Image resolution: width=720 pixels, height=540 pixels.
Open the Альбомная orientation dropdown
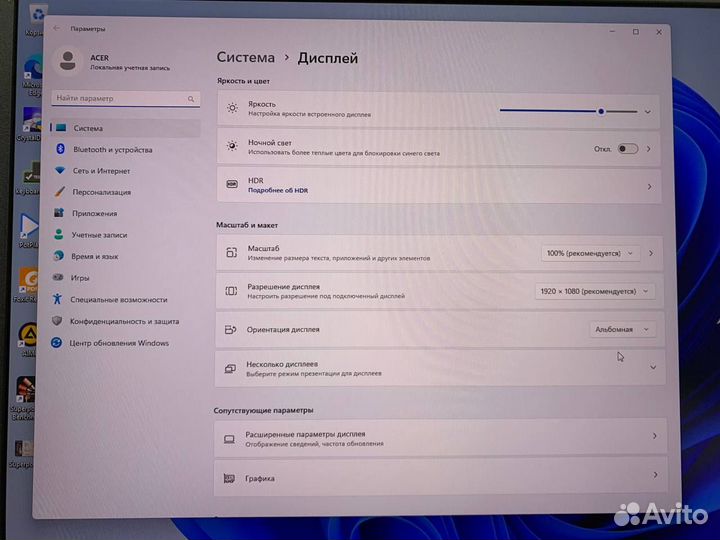(622, 329)
